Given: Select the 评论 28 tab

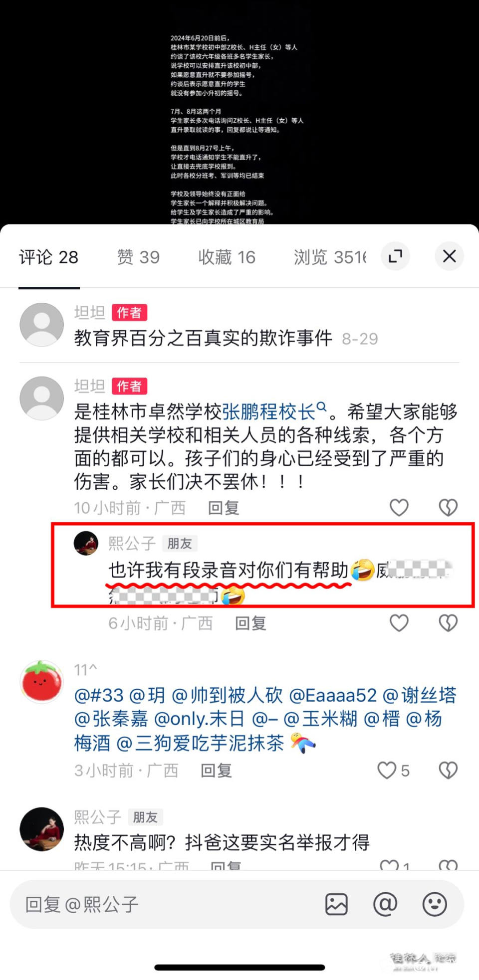Looking at the screenshot, I should click(x=49, y=257).
